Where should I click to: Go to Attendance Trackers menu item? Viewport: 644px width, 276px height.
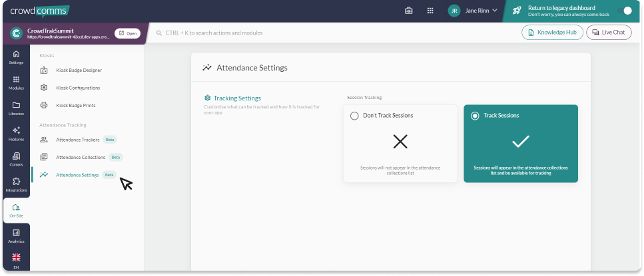pos(77,140)
